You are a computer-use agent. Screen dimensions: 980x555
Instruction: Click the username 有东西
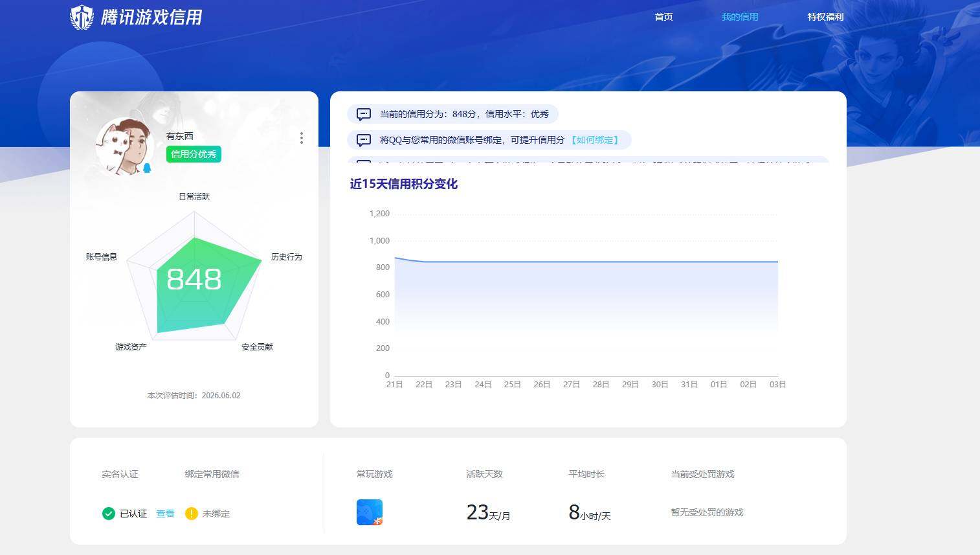[179, 136]
